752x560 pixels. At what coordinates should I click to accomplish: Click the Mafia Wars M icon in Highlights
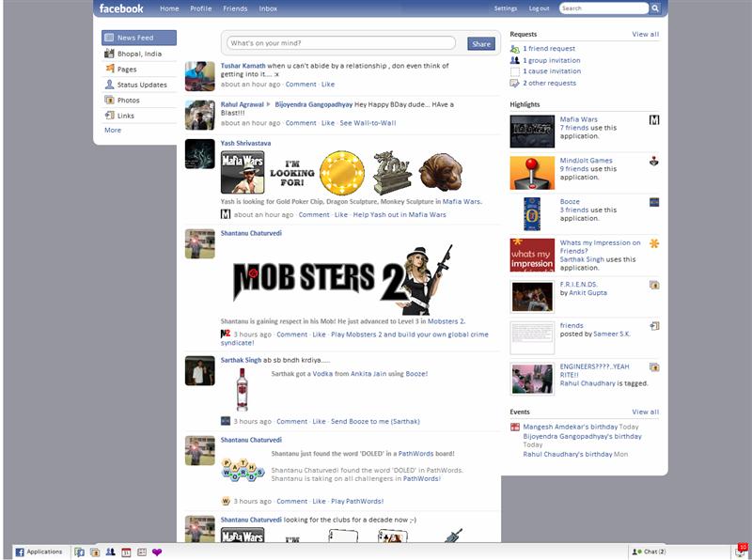654,119
